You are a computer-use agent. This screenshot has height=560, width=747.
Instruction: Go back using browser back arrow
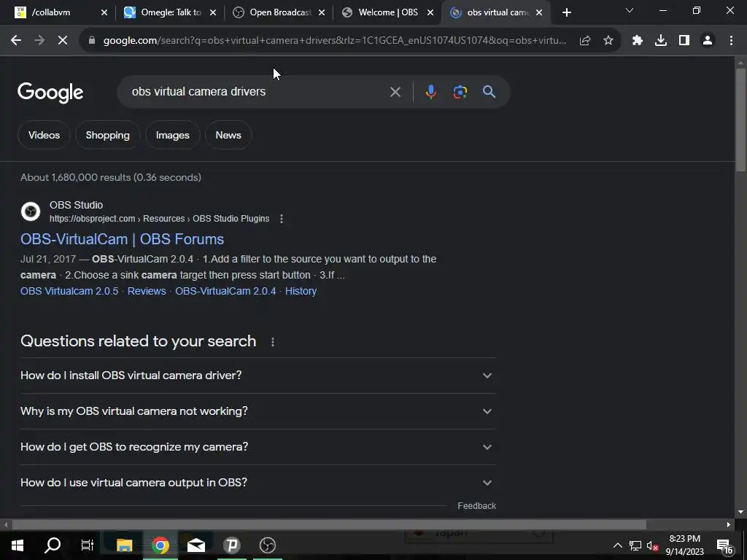[16, 41]
